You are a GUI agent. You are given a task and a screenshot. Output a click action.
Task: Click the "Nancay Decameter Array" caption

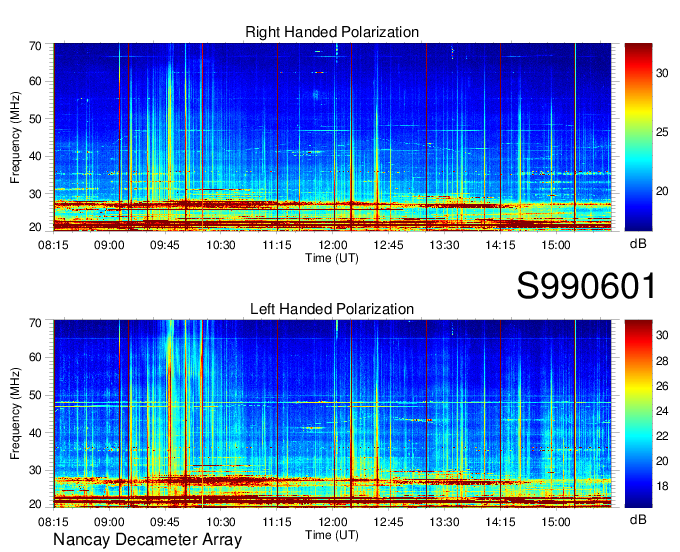pyautogui.click(x=147, y=540)
